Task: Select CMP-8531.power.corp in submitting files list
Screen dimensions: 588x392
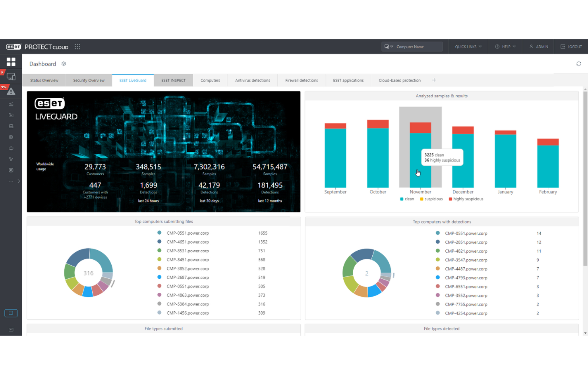Action: pos(188,251)
